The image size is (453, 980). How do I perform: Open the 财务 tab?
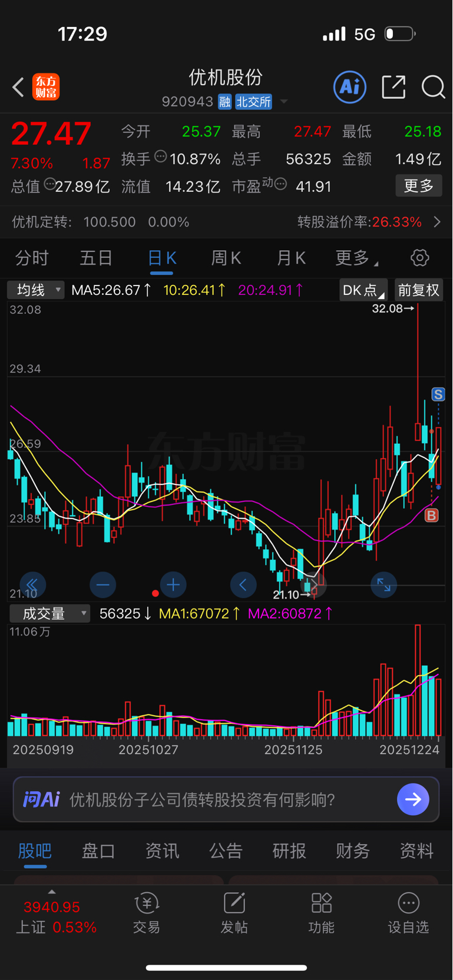353,851
